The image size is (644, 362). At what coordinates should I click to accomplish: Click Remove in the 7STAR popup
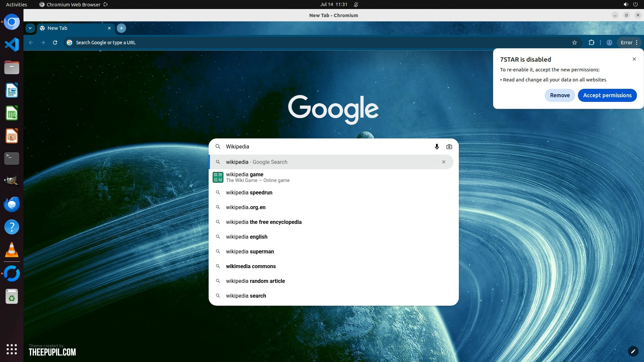pyautogui.click(x=559, y=95)
